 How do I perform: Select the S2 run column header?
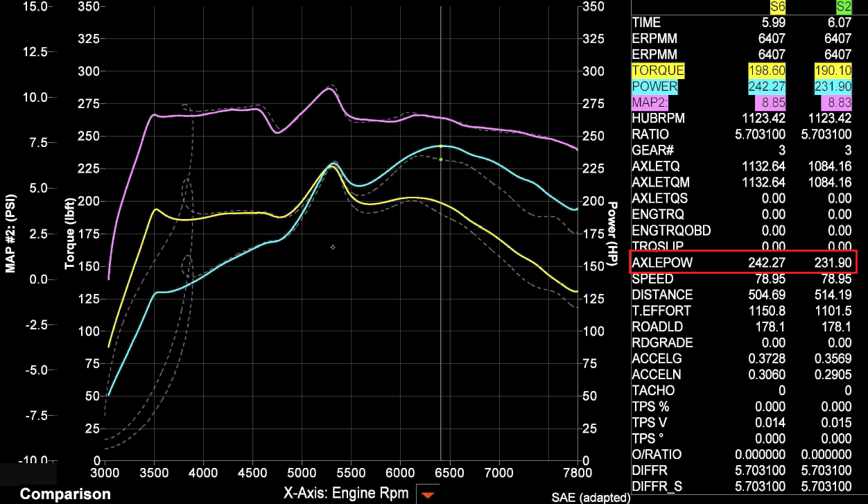coord(844,7)
